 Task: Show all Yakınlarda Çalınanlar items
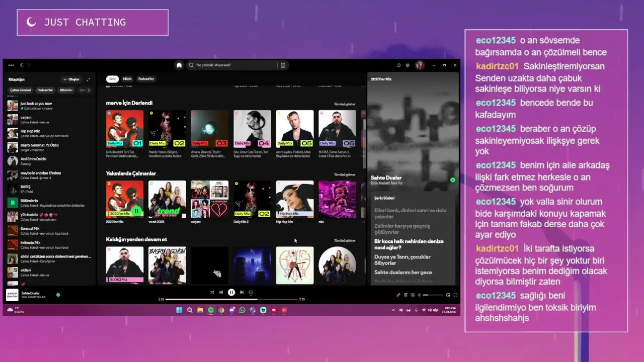coord(345,174)
